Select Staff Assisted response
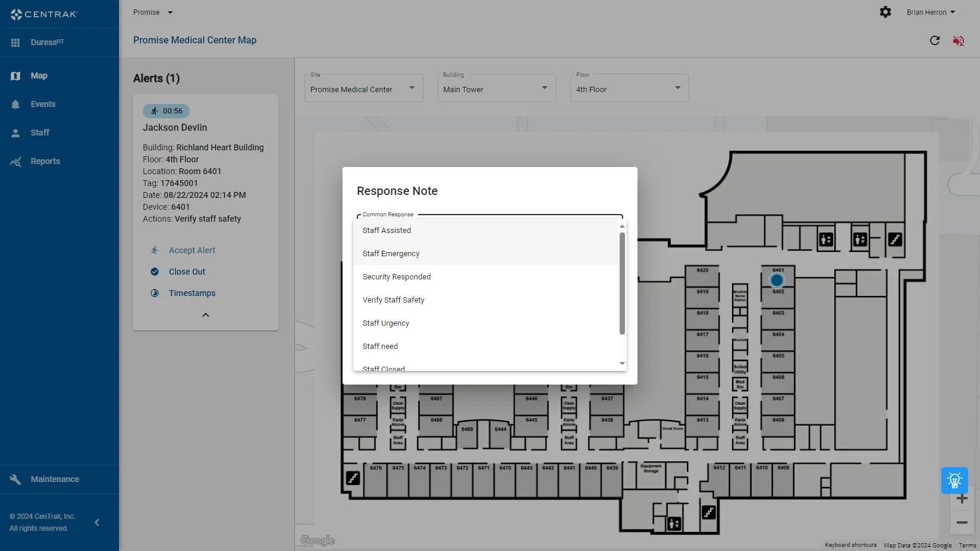 pyautogui.click(x=486, y=231)
